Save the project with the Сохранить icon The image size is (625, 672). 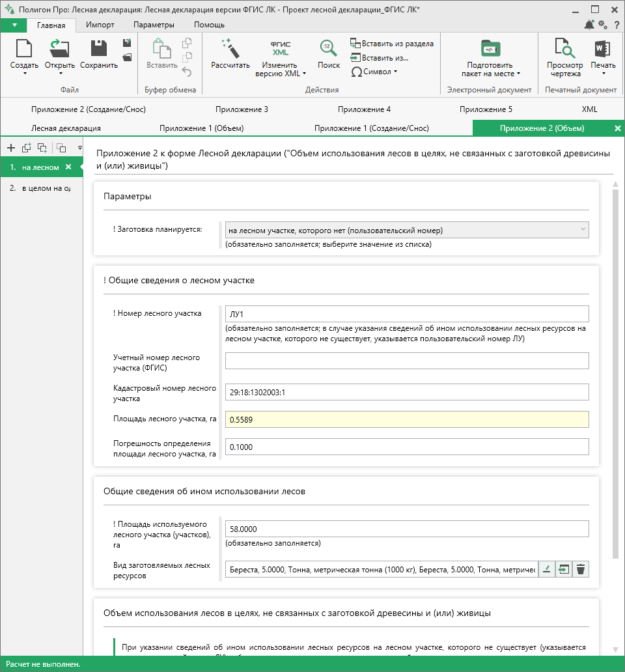[98, 48]
